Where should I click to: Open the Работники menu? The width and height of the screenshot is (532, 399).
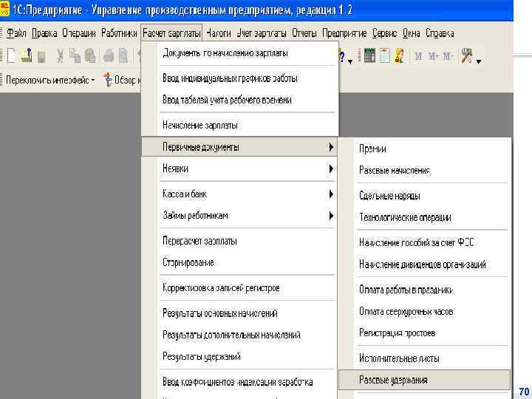[x=119, y=33]
